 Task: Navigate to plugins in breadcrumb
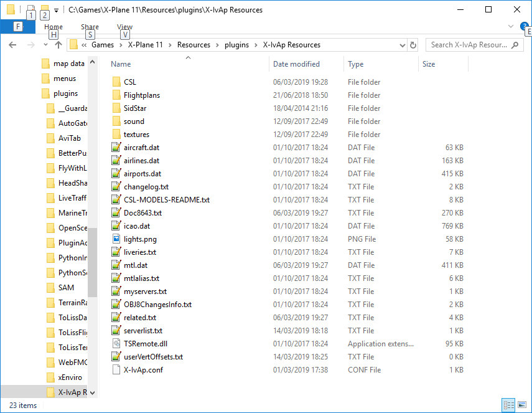[236, 45]
